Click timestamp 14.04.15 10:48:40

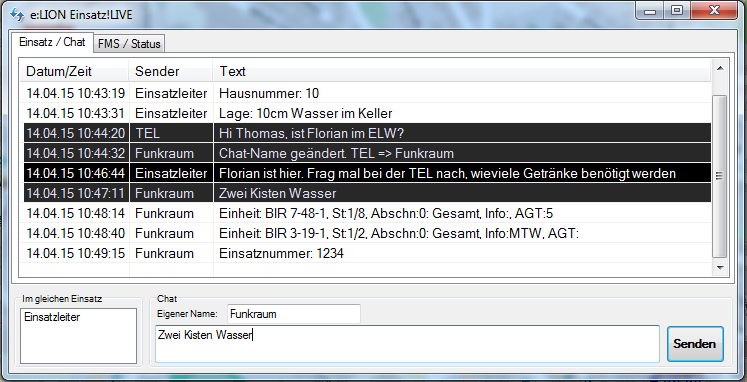pos(76,233)
